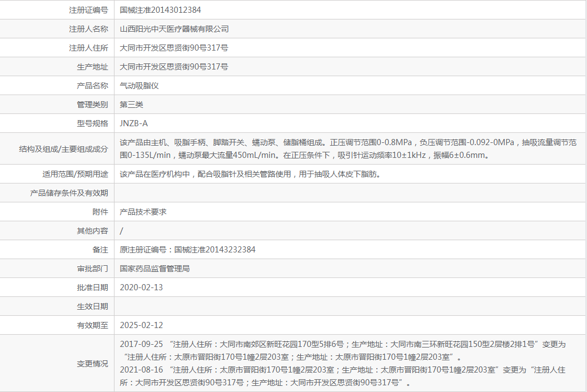Click the 注册人住所 label

coord(88,48)
